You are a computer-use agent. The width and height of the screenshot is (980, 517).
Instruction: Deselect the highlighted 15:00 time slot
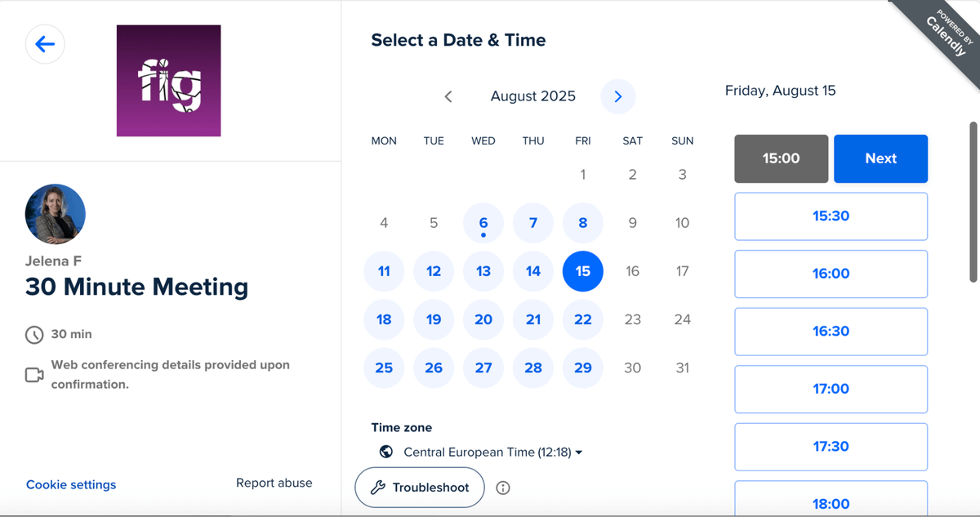click(781, 158)
